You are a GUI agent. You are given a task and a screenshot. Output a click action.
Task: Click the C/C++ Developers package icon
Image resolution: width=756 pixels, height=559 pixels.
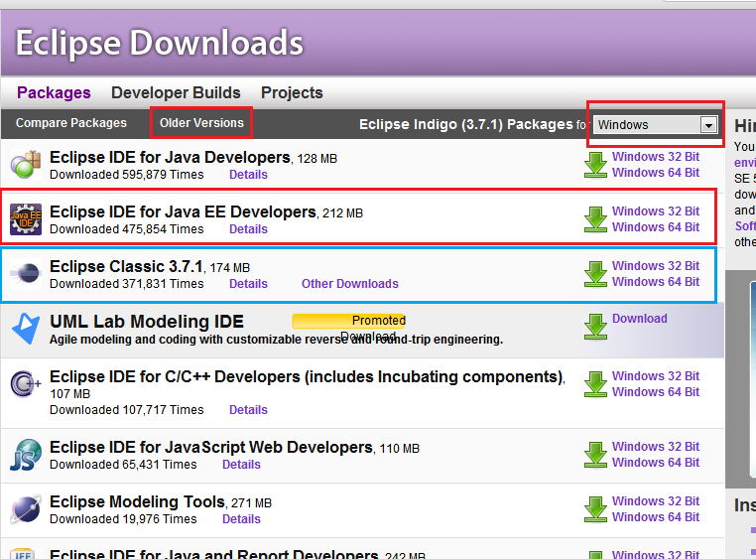pyautogui.click(x=26, y=384)
